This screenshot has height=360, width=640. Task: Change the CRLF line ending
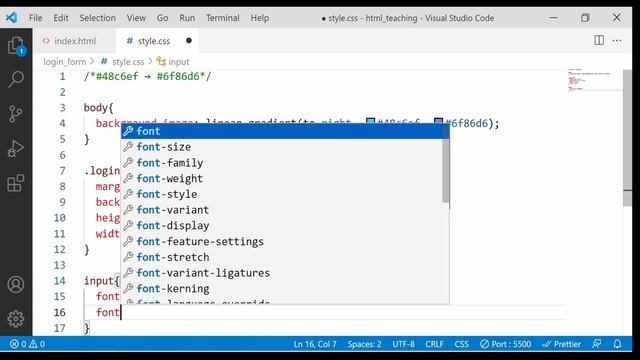[434, 344]
